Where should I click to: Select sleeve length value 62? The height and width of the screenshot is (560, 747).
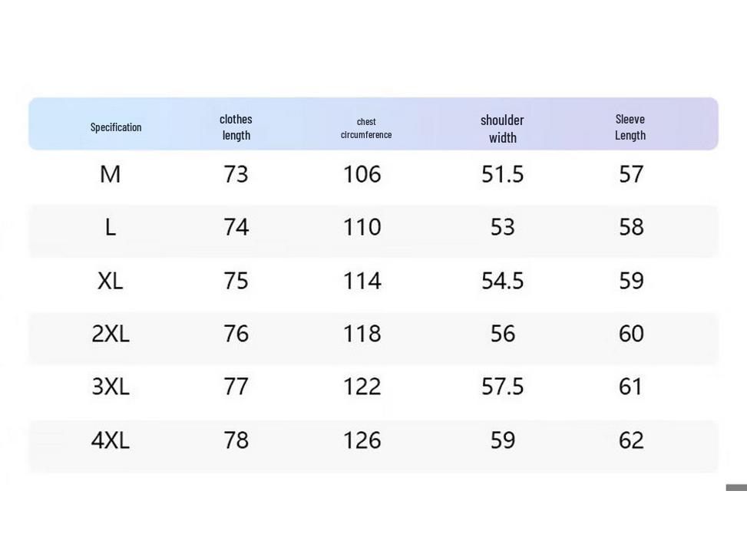click(631, 440)
